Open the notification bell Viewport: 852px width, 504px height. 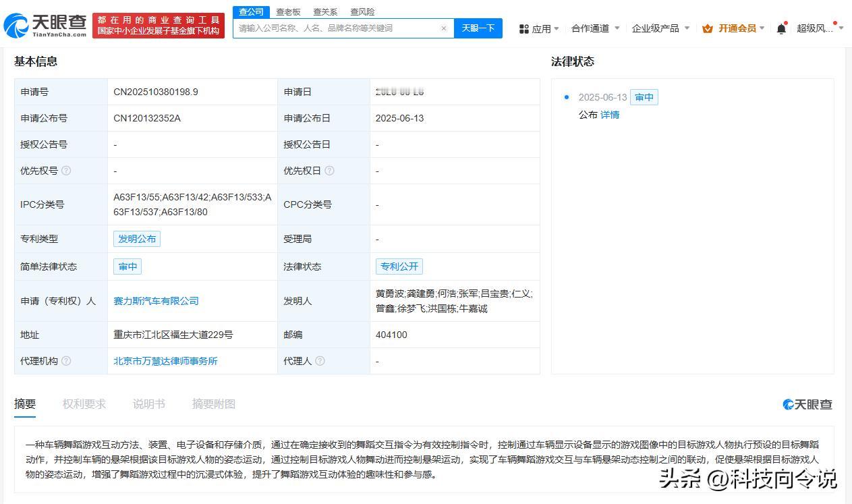coord(781,28)
